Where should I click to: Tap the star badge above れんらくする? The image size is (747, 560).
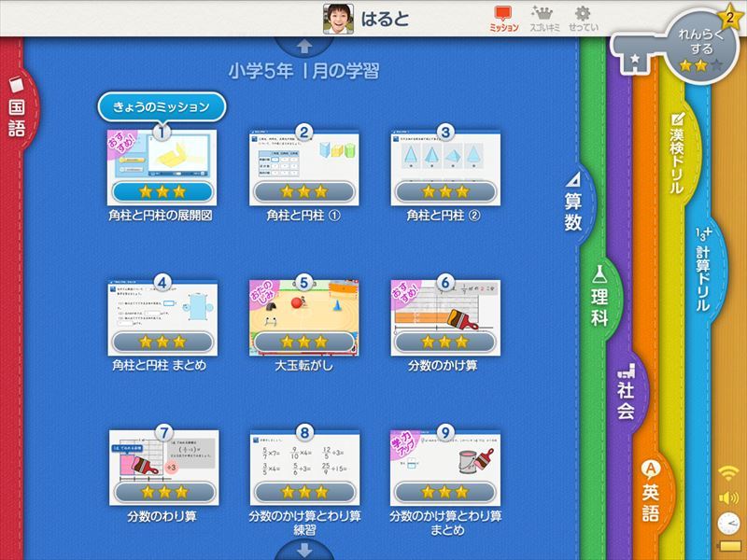pos(730,19)
